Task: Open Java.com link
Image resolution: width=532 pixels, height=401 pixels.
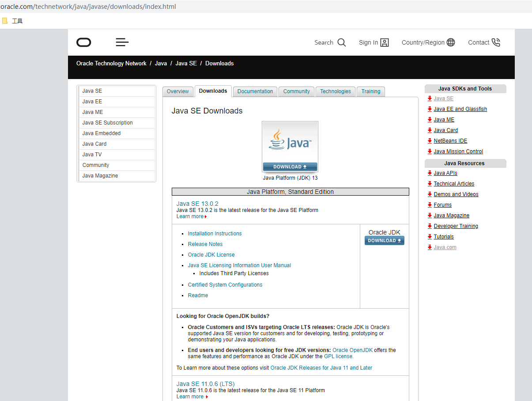Action: point(445,247)
